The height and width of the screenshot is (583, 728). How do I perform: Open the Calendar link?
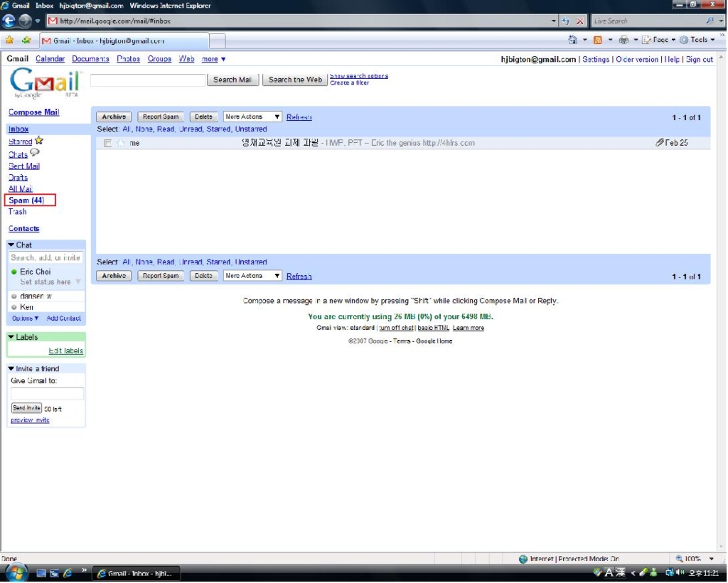(x=50, y=59)
